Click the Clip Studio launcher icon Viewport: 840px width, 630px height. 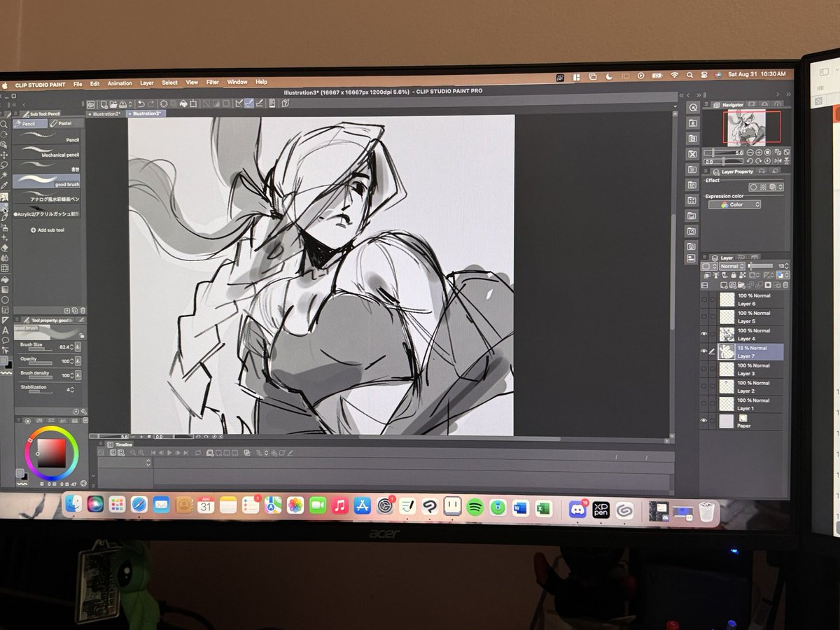click(91, 104)
